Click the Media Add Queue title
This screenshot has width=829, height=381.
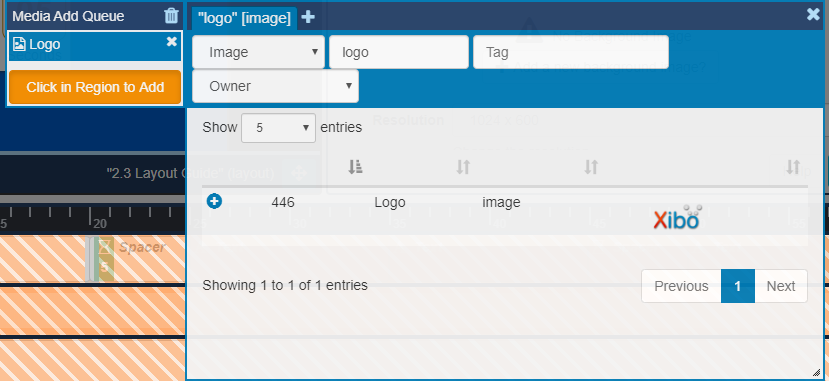(x=68, y=16)
